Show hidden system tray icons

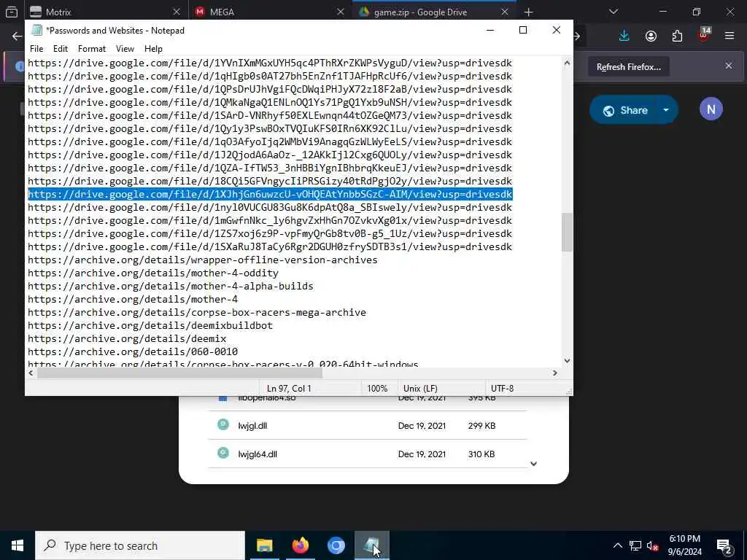coord(617,545)
